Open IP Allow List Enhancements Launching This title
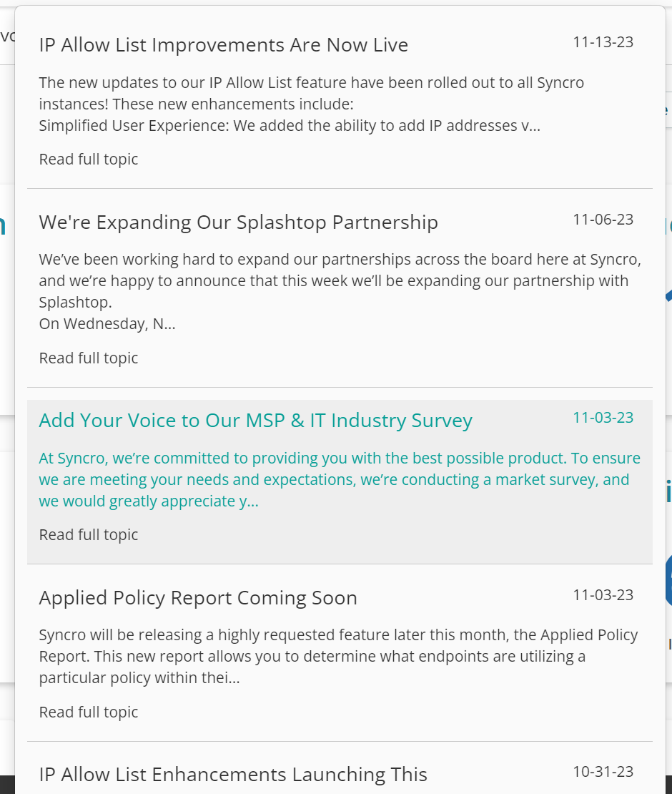The image size is (672, 794). (233, 775)
